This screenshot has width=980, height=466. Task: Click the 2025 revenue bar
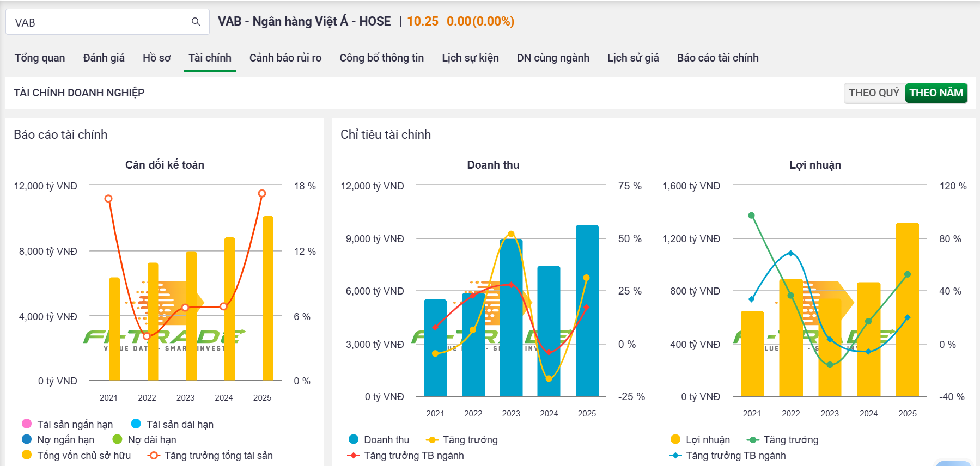click(x=587, y=310)
